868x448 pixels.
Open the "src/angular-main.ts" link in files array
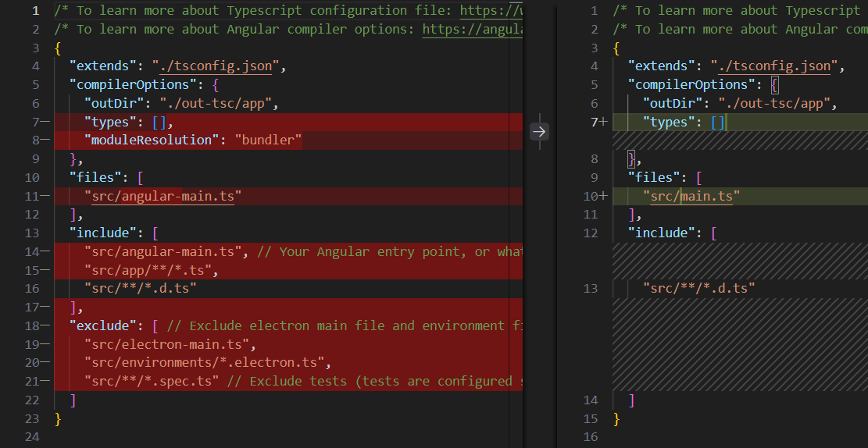(x=163, y=196)
